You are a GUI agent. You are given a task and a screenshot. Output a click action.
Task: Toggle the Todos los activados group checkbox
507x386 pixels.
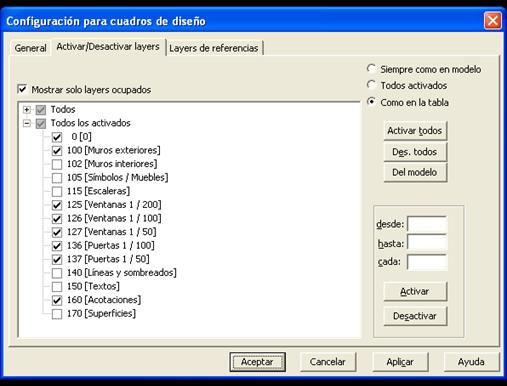coord(41,124)
